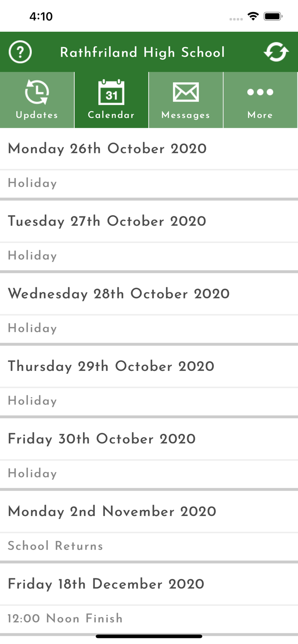Tap the battery status icon
This screenshot has height=644, width=298.
pos(273,16)
